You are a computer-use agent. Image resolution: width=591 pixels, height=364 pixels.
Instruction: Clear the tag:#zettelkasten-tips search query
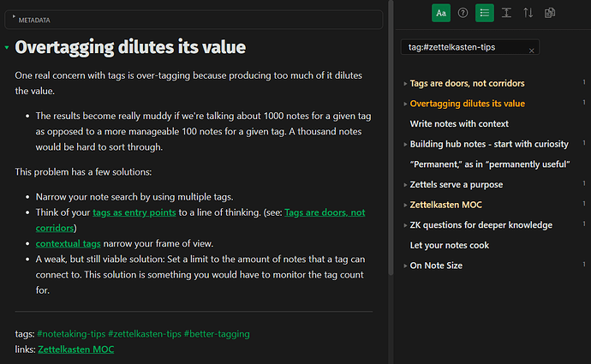[531, 51]
